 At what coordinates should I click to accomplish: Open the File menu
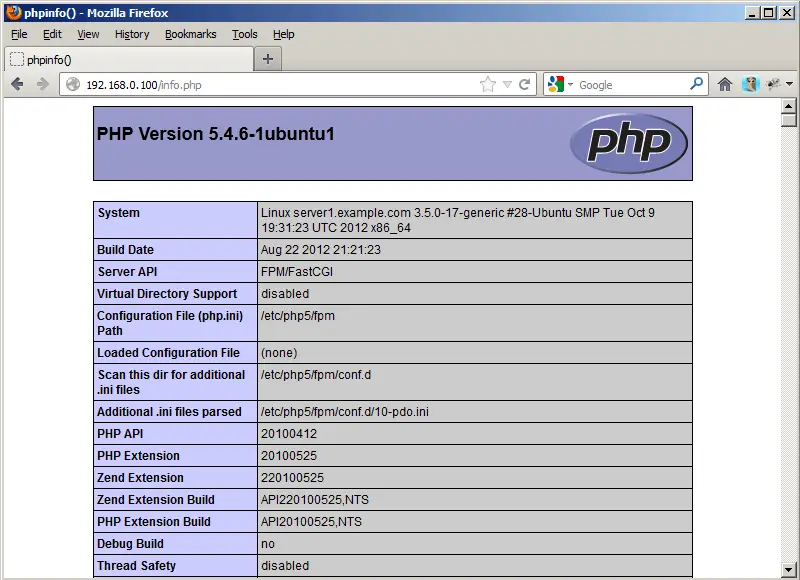tap(19, 34)
